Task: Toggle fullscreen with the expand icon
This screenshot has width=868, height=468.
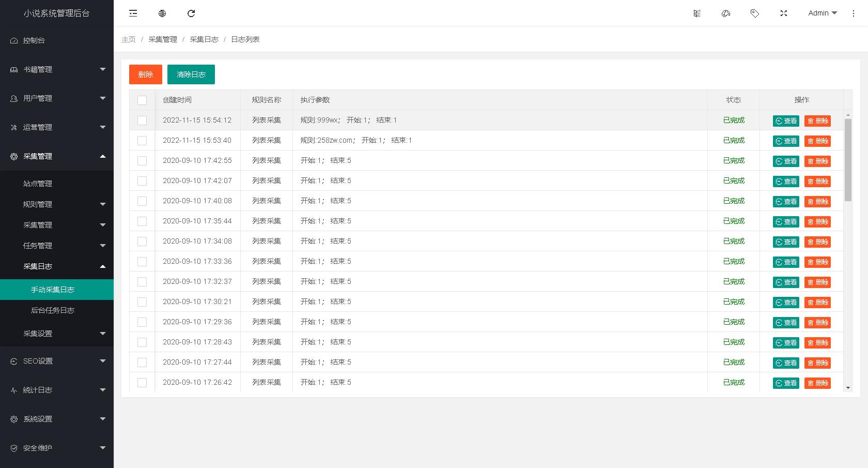Action: point(784,13)
